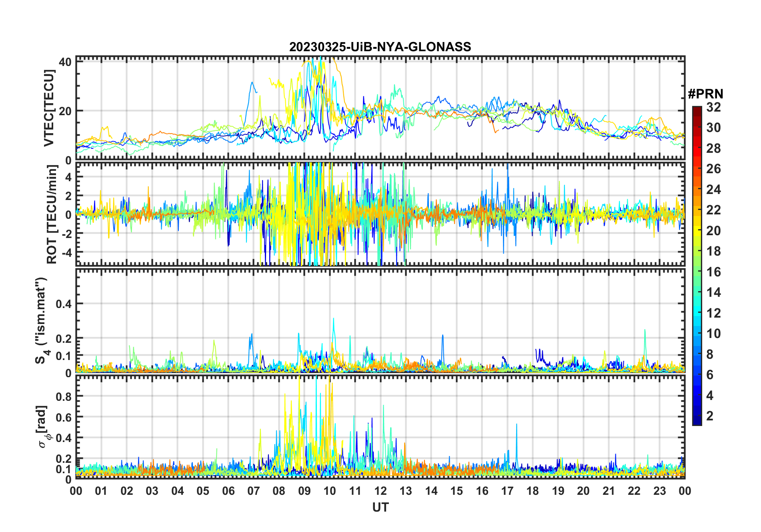Select colorbar tick label 6
This screenshot has height=532, width=761.
tap(710, 375)
